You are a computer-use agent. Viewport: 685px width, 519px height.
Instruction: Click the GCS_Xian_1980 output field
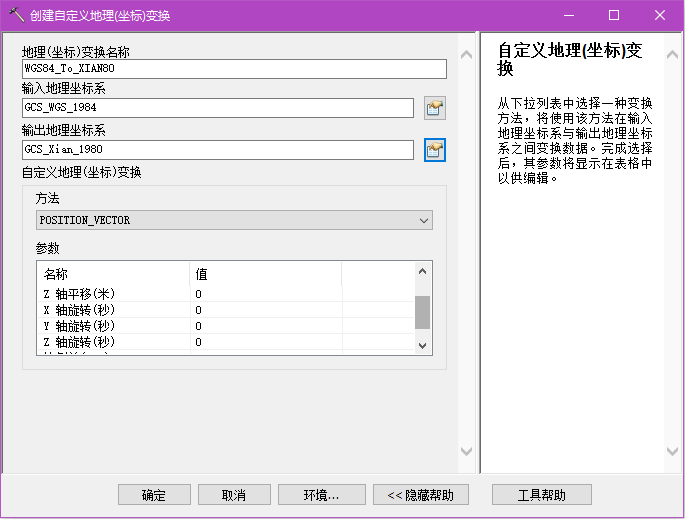218,150
